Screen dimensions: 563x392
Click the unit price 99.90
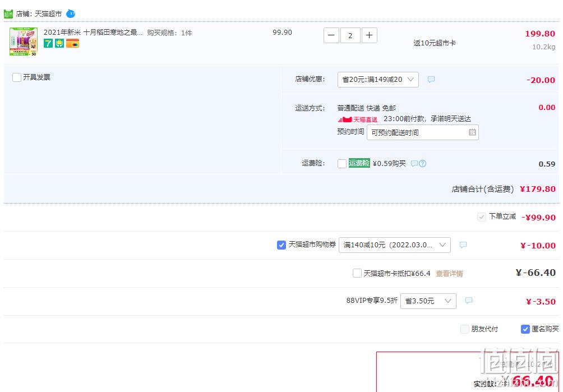(282, 33)
